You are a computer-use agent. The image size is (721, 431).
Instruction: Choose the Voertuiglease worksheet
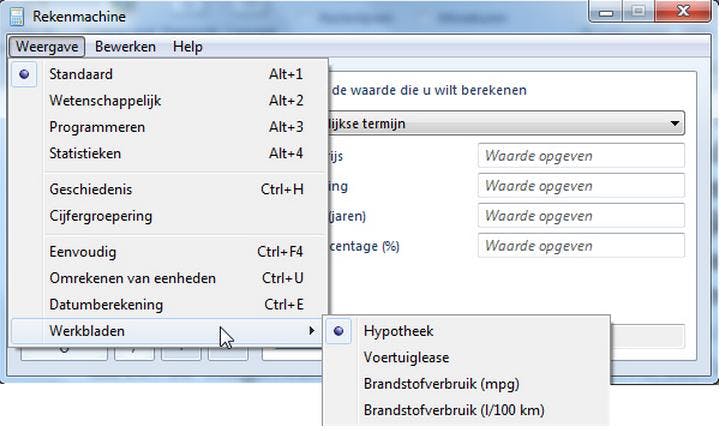406,357
